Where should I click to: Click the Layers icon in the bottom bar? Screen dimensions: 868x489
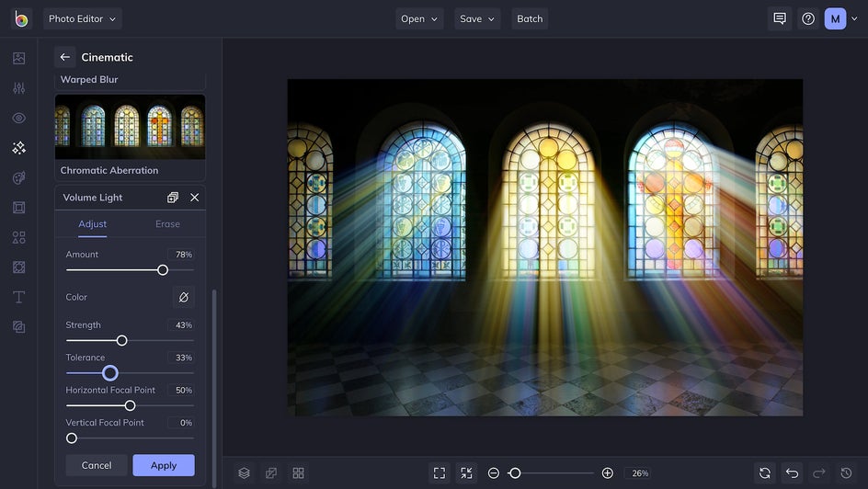coord(244,473)
